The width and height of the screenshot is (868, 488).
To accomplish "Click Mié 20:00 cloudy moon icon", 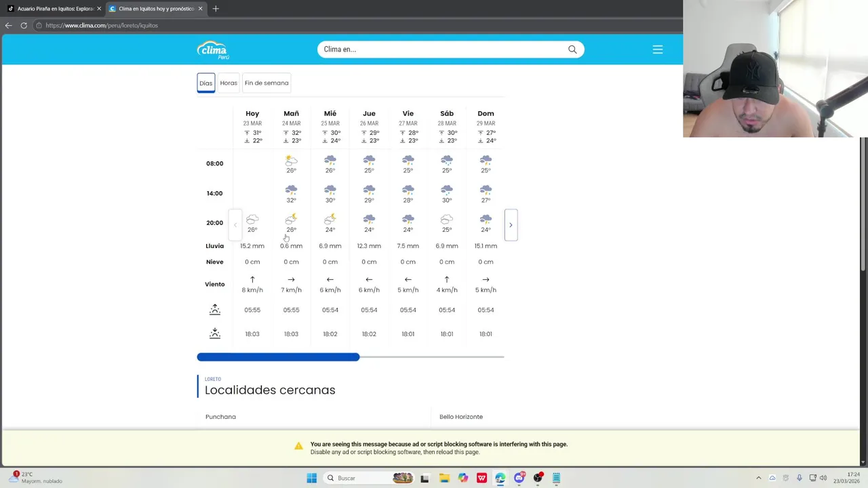I will (x=330, y=219).
